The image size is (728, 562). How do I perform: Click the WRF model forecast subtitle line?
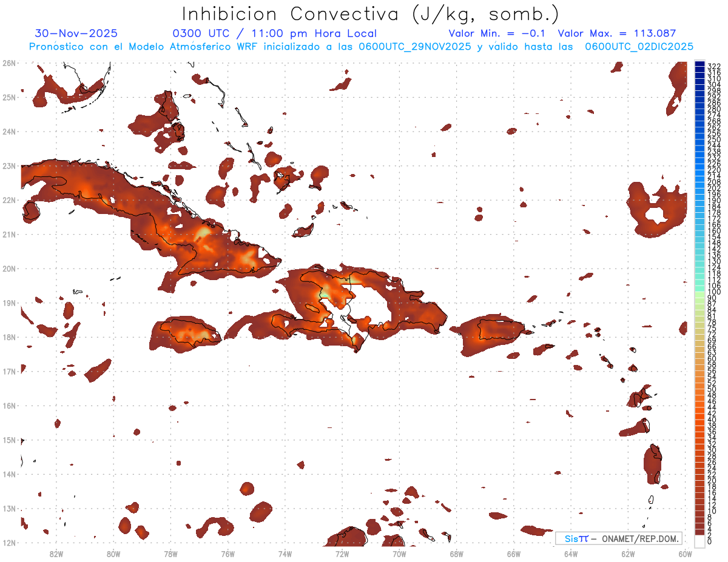tap(361, 46)
